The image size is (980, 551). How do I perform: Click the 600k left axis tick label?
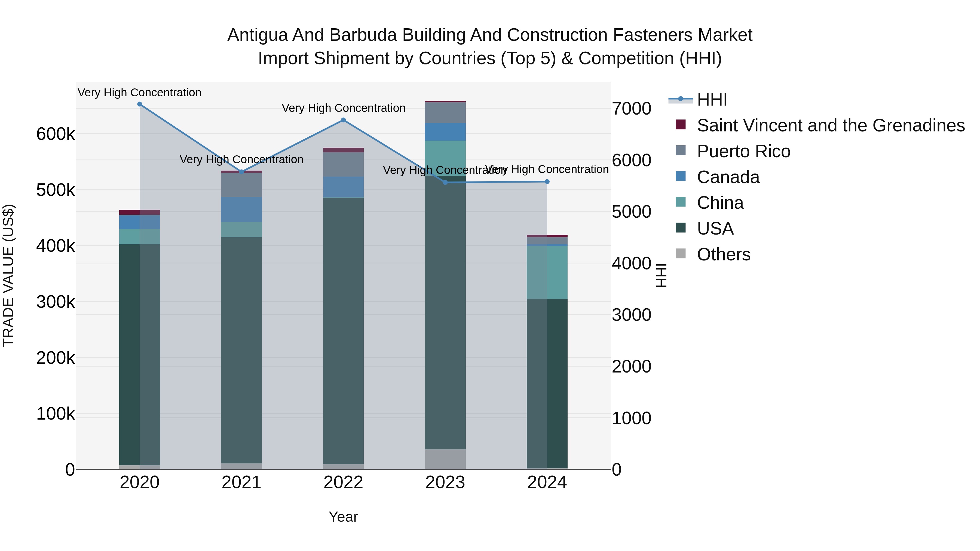tap(56, 134)
